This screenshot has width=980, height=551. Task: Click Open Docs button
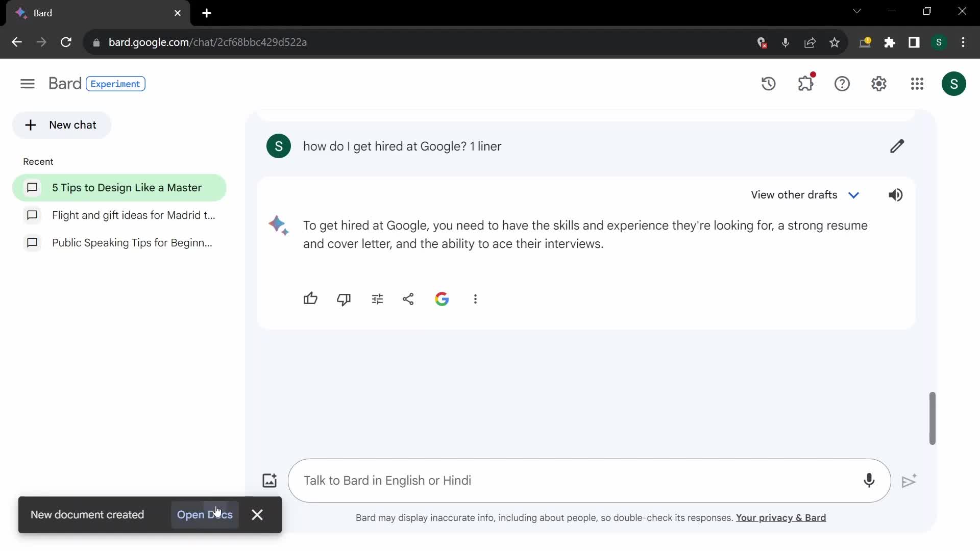(x=205, y=515)
